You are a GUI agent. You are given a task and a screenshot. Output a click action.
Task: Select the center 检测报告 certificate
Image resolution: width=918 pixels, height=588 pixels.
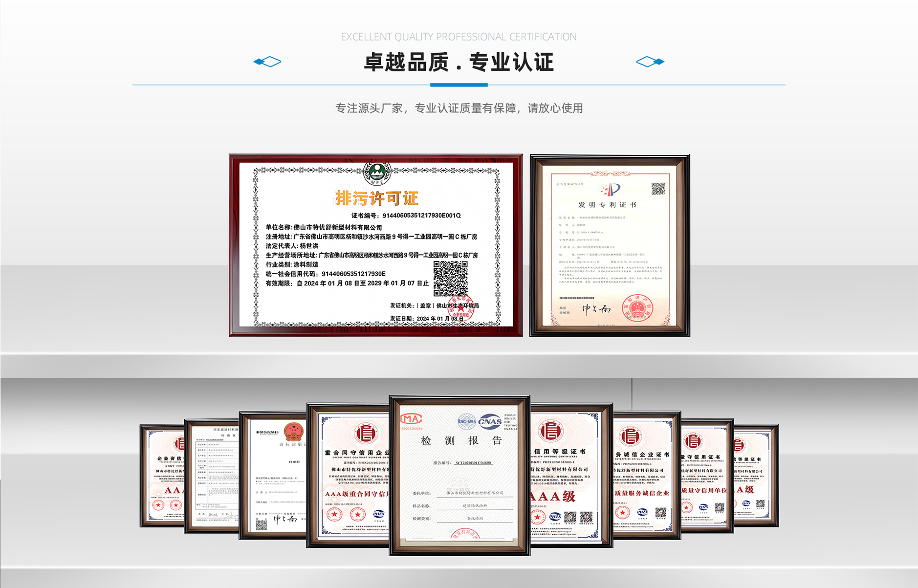459,475
